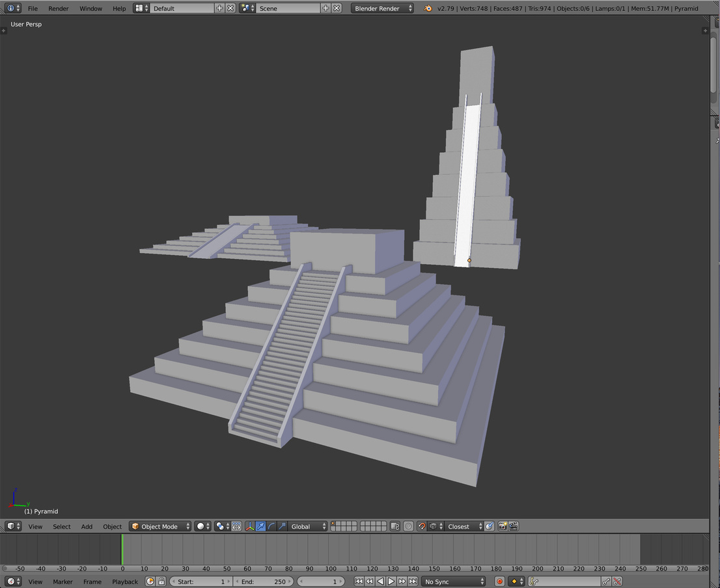Click the scale manipulator icon
720x588 pixels.
282,526
